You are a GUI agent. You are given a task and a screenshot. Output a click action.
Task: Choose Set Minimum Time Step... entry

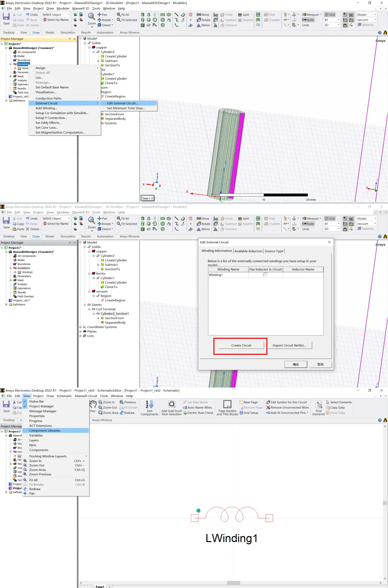pyautogui.click(x=129, y=108)
